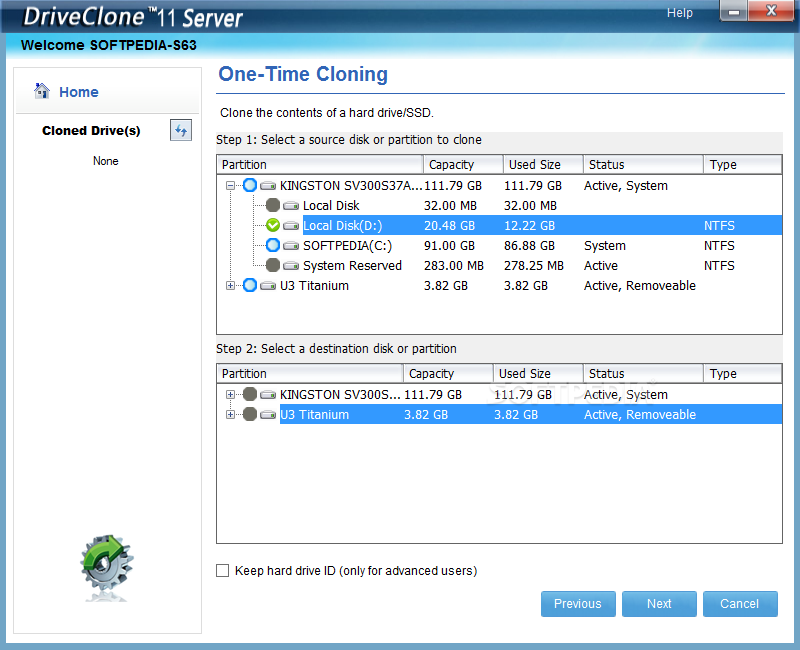The image size is (800, 650).
Task: Click the Home house icon
Action: click(x=42, y=91)
